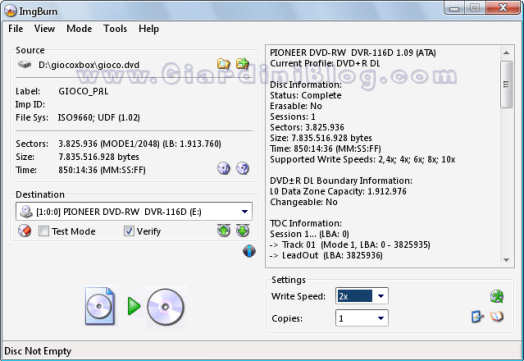Click the first disc info icon beside Time
524x361 pixels.
click(x=224, y=168)
